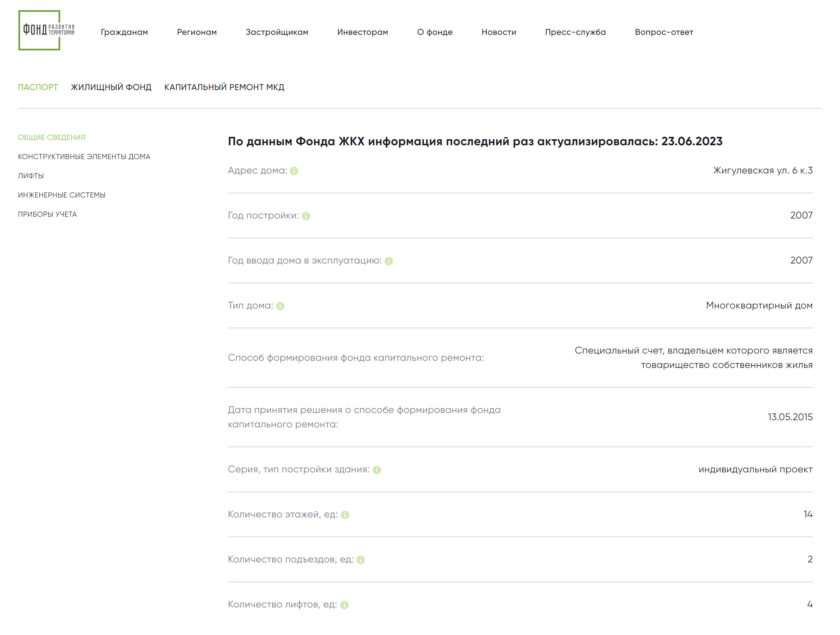The width and height of the screenshot is (840, 635).
Task: Click info icon next to Количество подъездов
Action: pos(361,560)
